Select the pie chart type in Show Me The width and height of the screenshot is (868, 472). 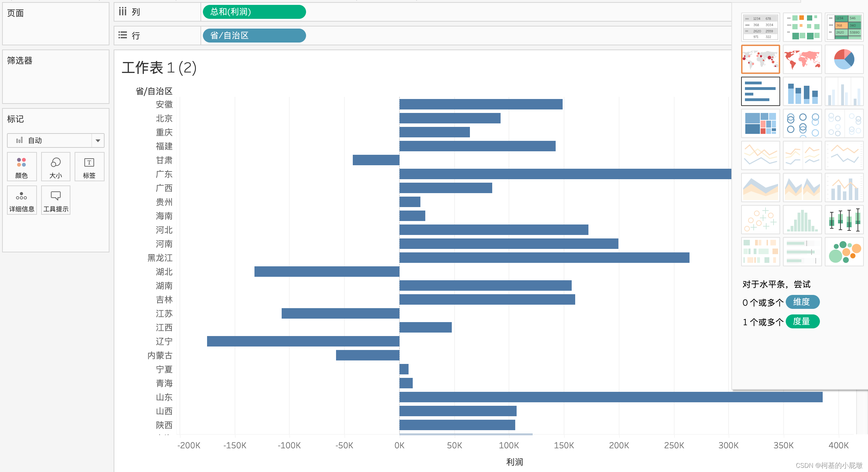tap(844, 59)
